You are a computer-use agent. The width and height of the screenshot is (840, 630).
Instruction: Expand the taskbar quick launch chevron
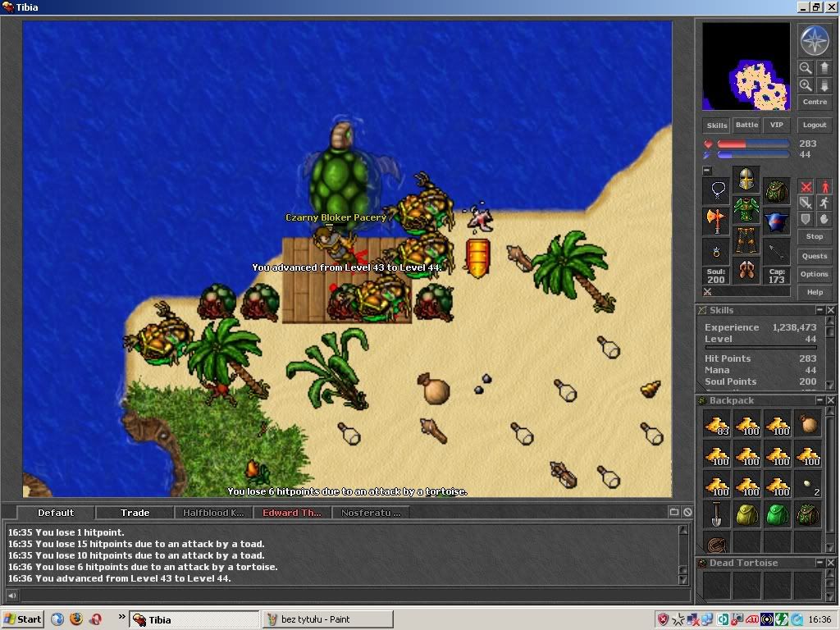pos(121,617)
